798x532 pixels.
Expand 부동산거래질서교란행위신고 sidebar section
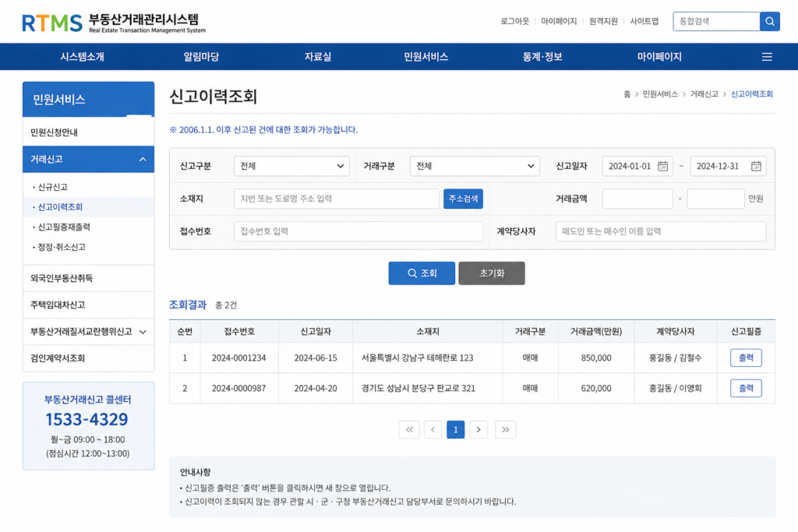[x=89, y=332]
